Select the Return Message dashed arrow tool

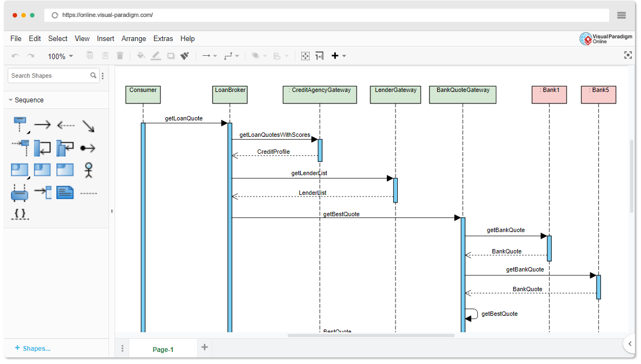pyautogui.click(x=65, y=125)
